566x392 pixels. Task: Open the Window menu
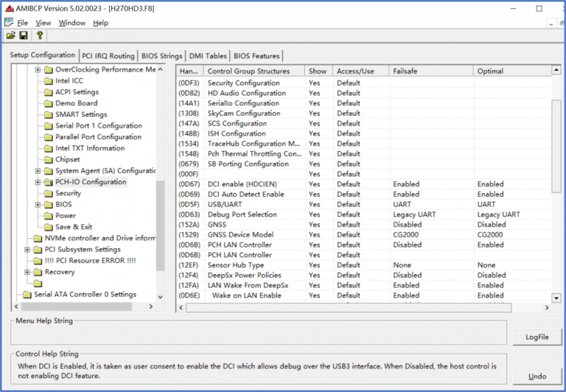[71, 23]
